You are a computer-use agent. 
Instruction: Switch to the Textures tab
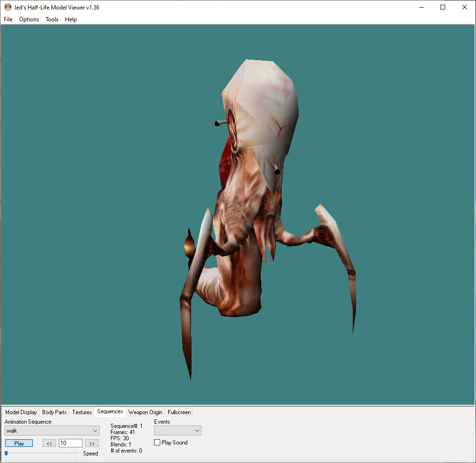82,412
